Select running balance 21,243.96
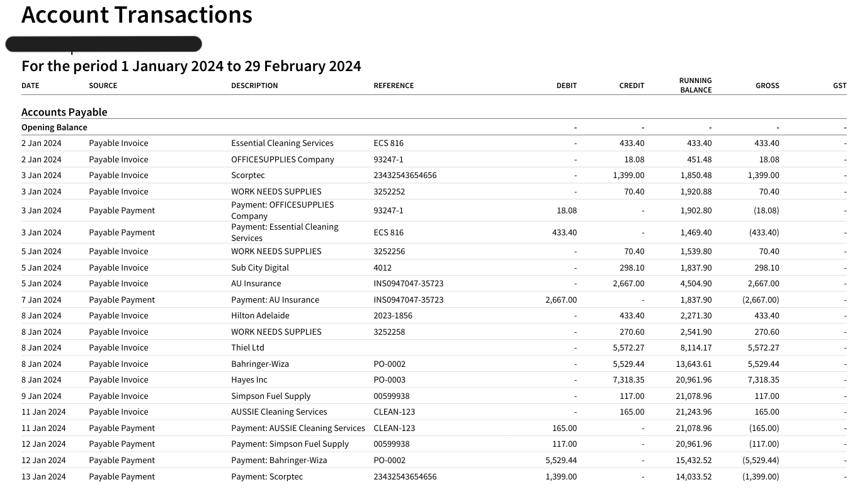867x504 pixels. pos(694,412)
